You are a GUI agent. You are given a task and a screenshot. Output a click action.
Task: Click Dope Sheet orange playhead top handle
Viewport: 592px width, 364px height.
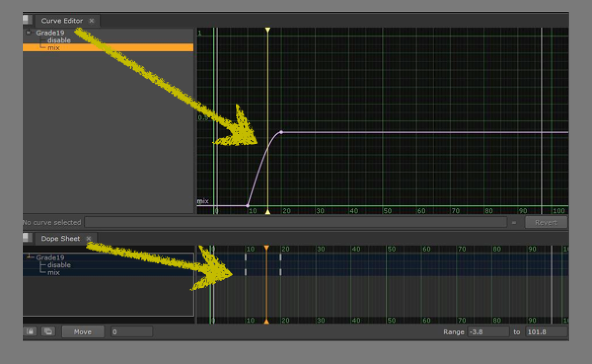(x=266, y=248)
